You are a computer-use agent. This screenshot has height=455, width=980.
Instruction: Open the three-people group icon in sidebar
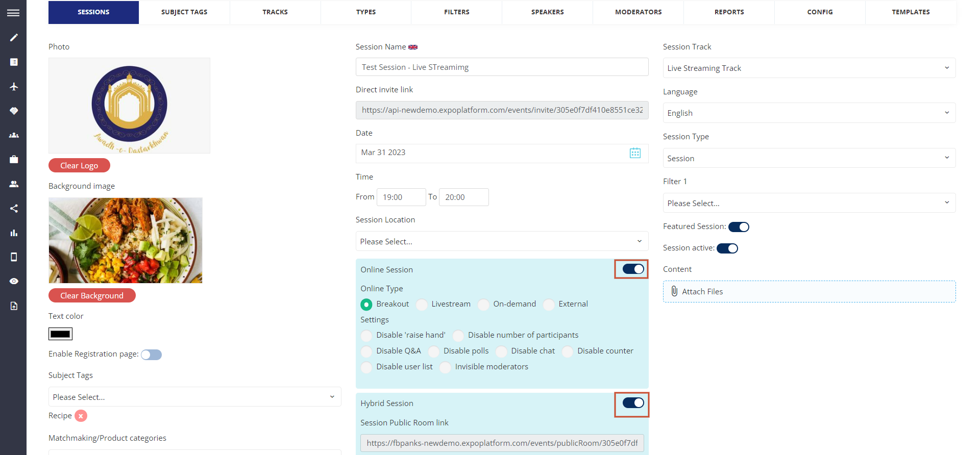point(14,135)
